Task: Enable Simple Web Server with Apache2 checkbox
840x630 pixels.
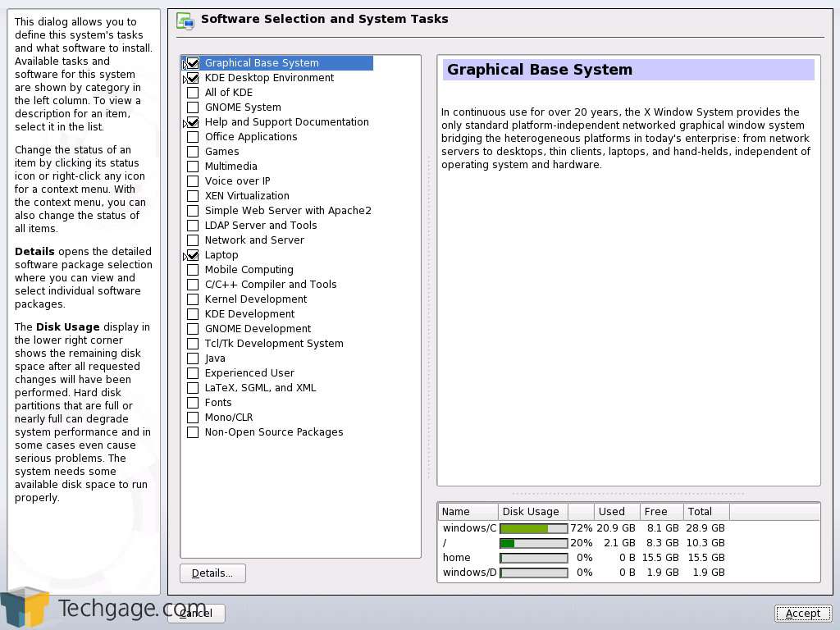Action: [x=192, y=211]
